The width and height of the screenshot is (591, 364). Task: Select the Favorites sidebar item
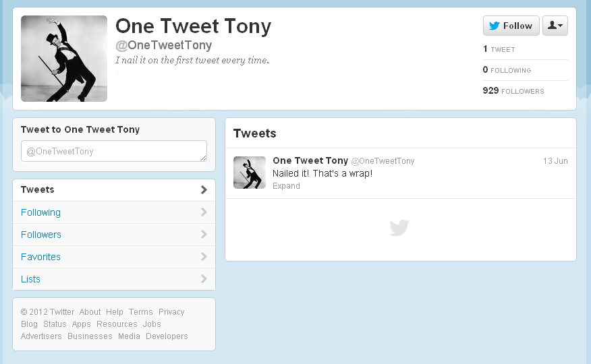pos(114,257)
